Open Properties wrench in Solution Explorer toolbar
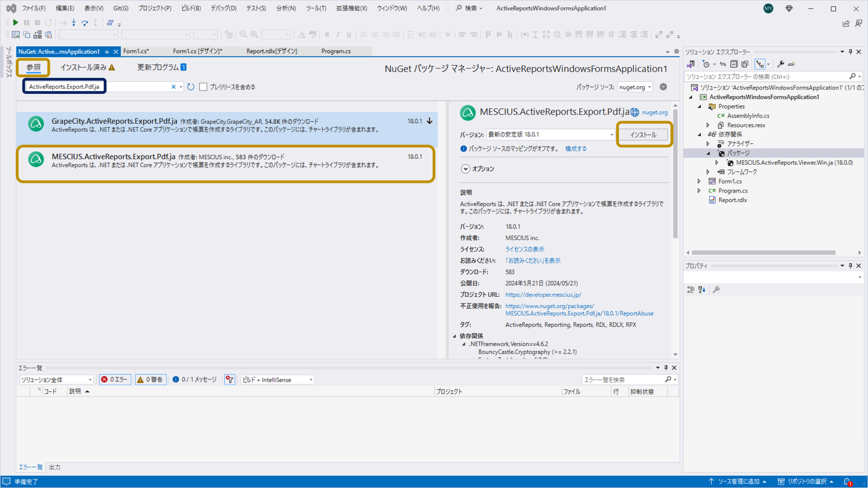This screenshot has width=868, height=488. coord(780,64)
